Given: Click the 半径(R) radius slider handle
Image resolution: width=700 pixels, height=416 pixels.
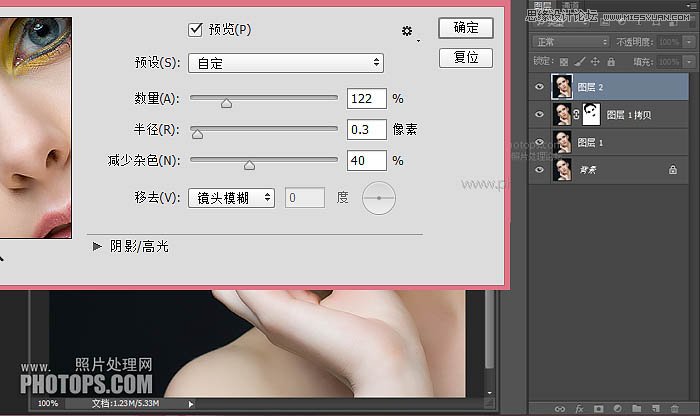Looking at the screenshot, I should pyautogui.click(x=197, y=134).
